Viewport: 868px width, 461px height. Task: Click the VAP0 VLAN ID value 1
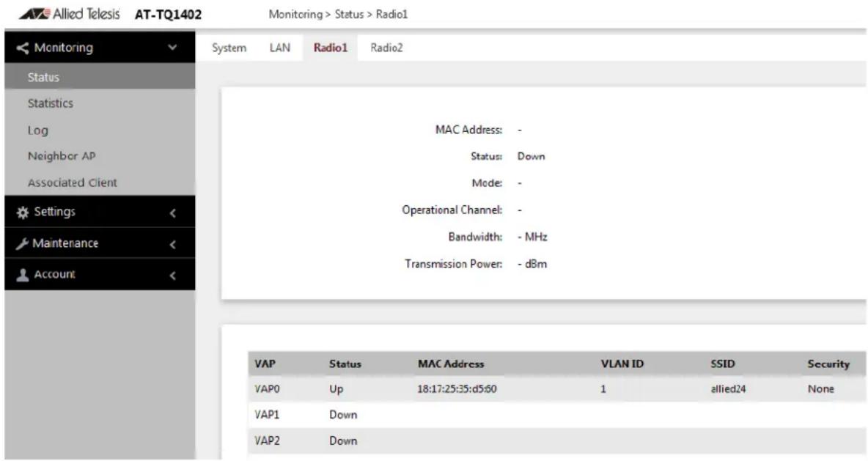603,389
